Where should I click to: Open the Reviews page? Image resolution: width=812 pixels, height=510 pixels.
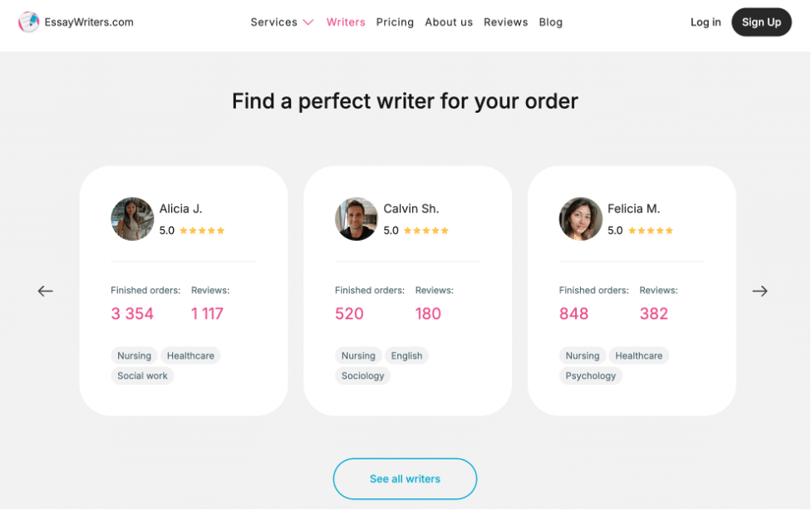pos(506,22)
